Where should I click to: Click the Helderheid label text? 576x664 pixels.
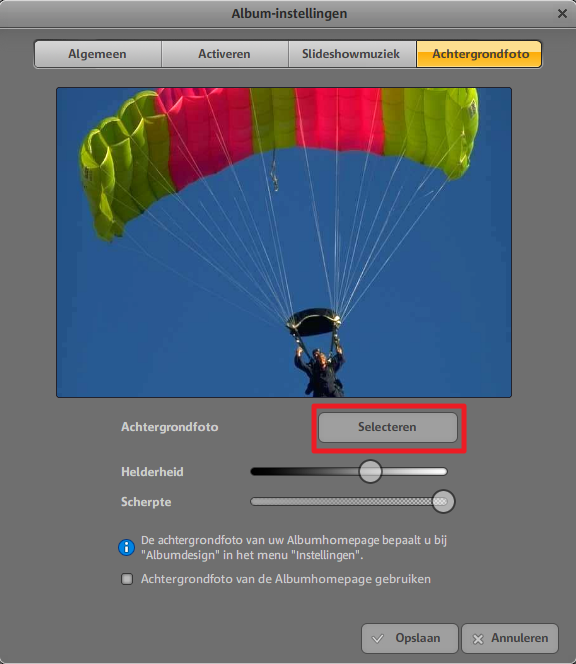click(152, 472)
